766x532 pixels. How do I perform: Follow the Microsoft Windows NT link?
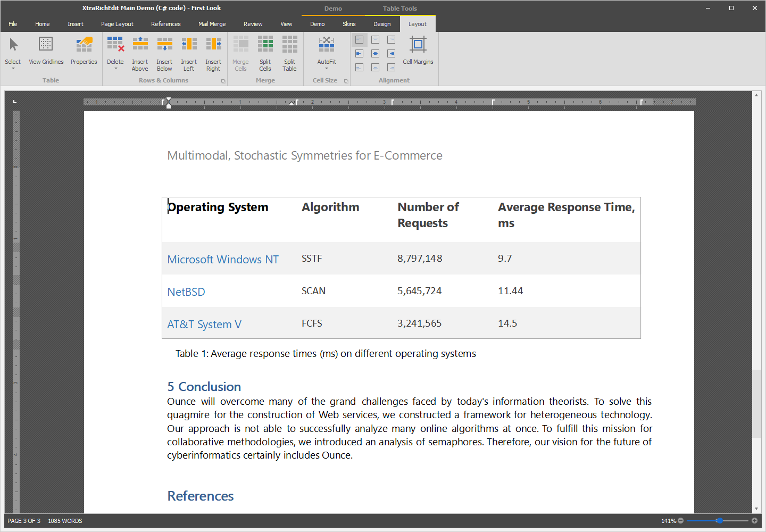(x=223, y=260)
